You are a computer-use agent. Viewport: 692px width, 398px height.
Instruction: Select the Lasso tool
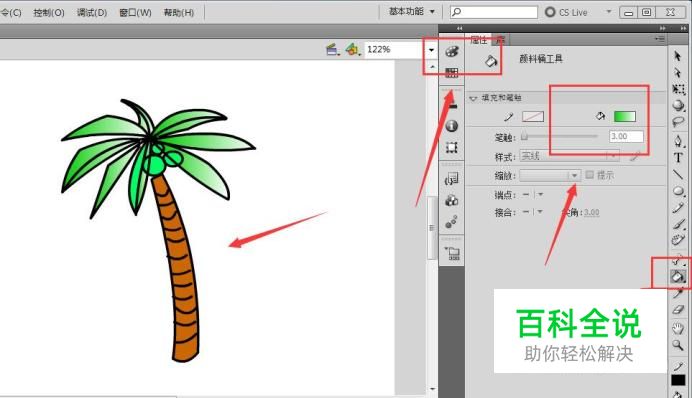(678, 122)
